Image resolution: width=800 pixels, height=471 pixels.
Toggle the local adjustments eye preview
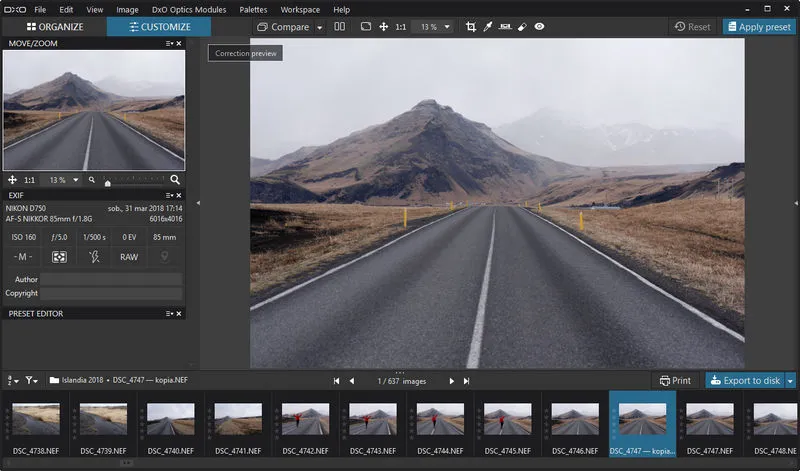pyautogui.click(x=540, y=27)
